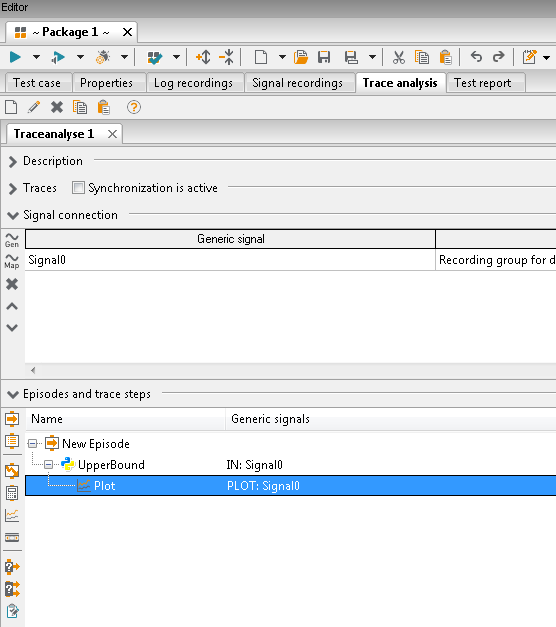Image resolution: width=556 pixels, height=627 pixels.
Task: Create a new trace analysis
Action: tap(11, 107)
